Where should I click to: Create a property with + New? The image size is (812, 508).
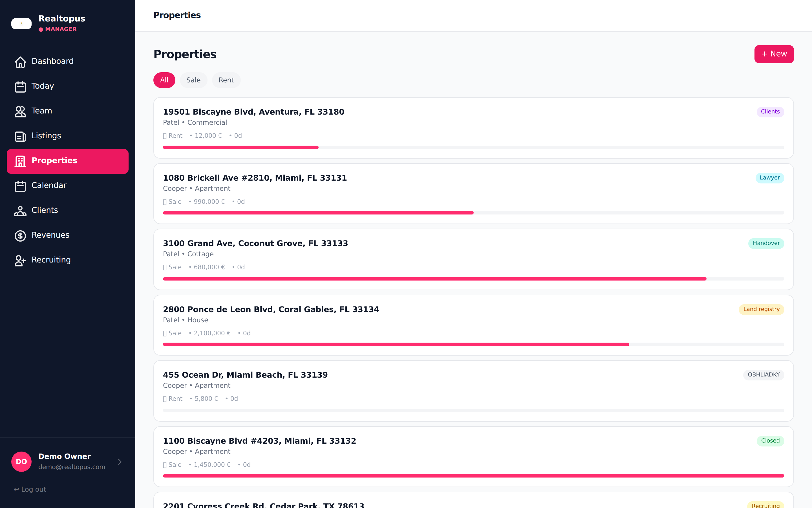[x=774, y=54]
